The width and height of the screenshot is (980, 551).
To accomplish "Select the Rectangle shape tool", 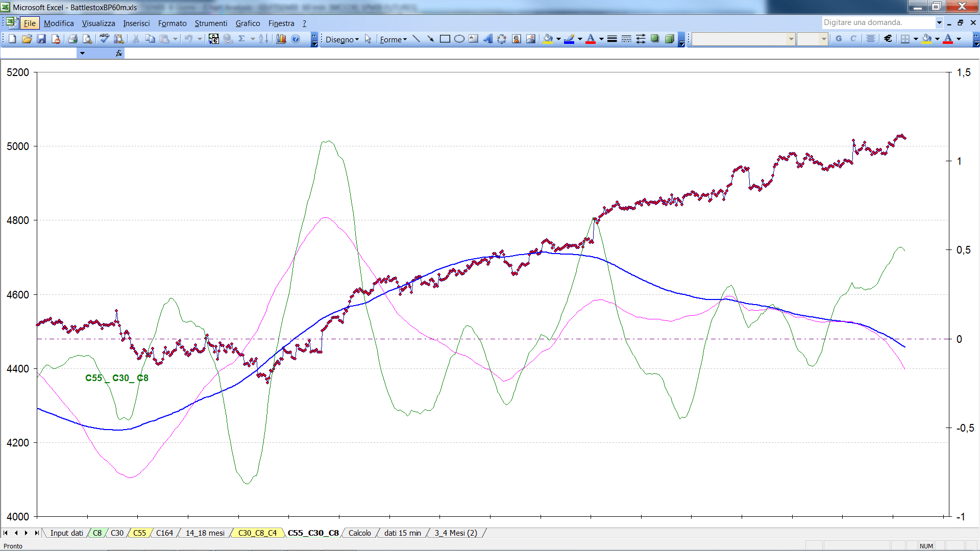I will pos(445,39).
